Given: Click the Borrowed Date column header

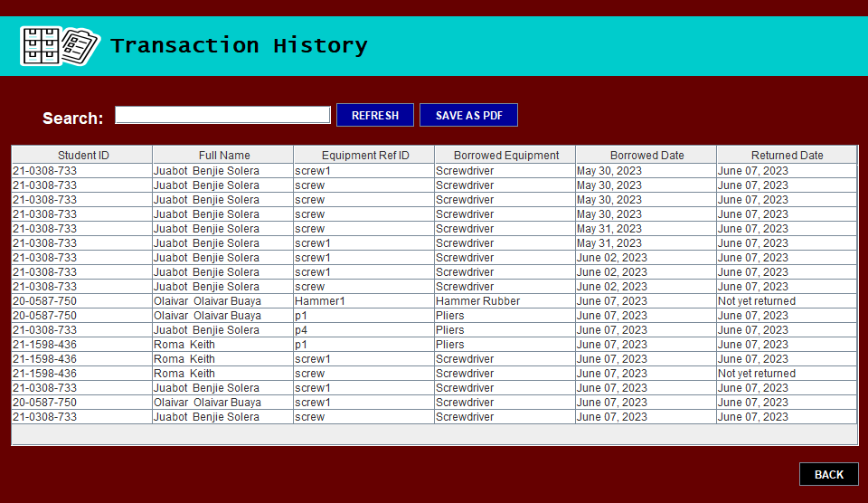Looking at the screenshot, I should 646,156.
